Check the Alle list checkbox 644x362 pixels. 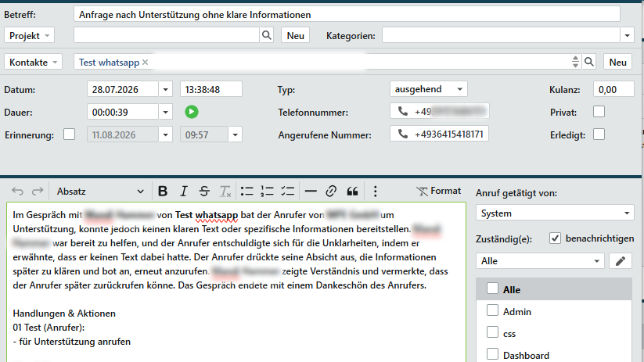coord(492,289)
